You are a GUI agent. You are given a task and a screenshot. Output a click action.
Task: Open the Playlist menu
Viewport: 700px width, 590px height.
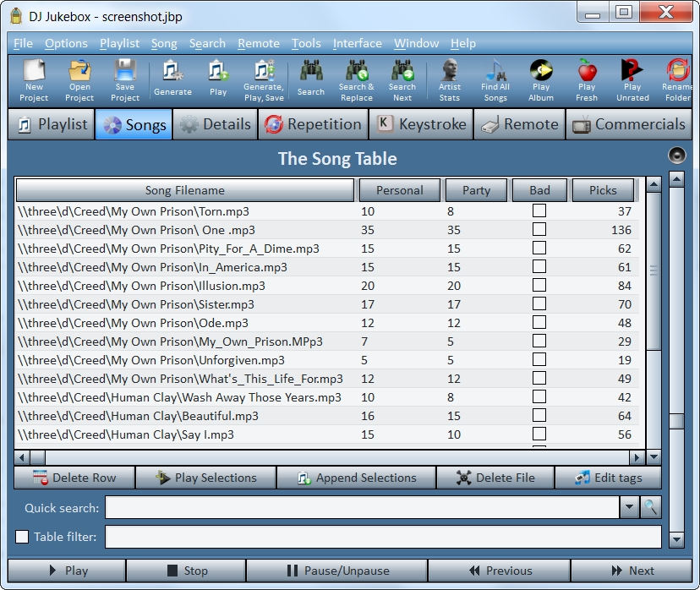(x=120, y=43)
